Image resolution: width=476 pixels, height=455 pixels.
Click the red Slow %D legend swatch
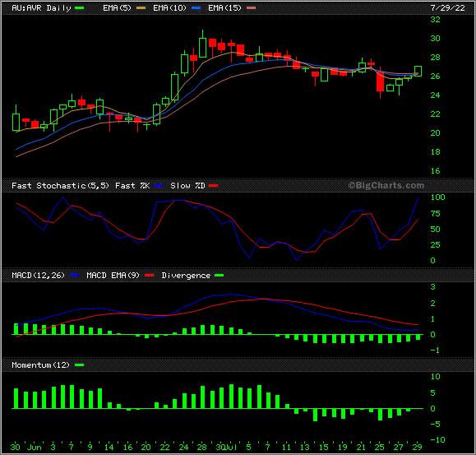click(214, 186)
